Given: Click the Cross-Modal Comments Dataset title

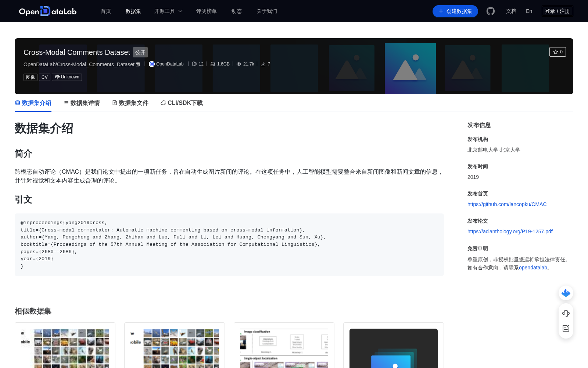Looking at the screenshot, I should 77,52.
